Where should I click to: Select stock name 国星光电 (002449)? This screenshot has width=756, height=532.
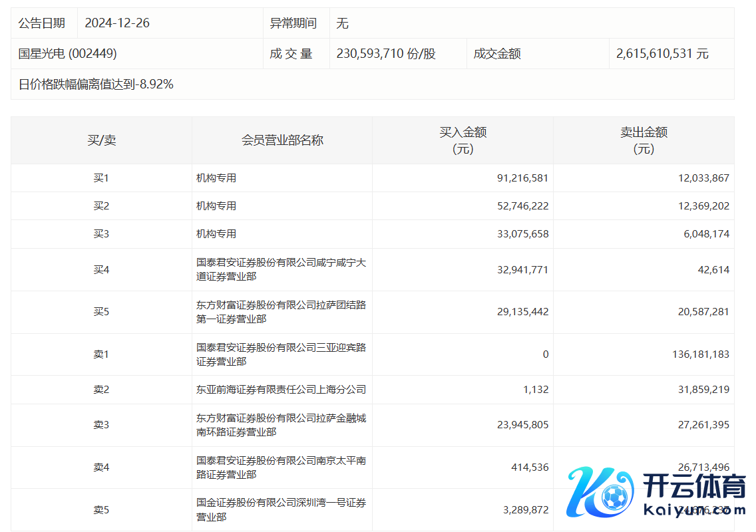pos(68,54)
